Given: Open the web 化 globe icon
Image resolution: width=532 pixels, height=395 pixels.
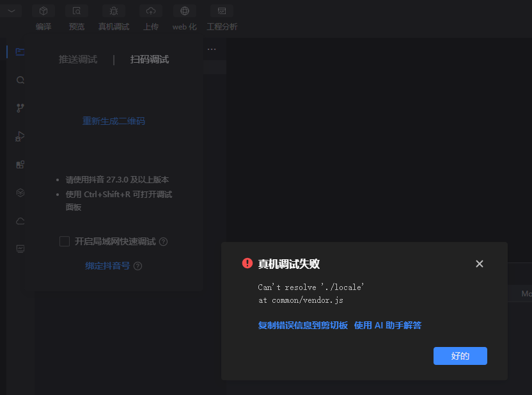Looking at the screenshot, I should pos(185,12).
